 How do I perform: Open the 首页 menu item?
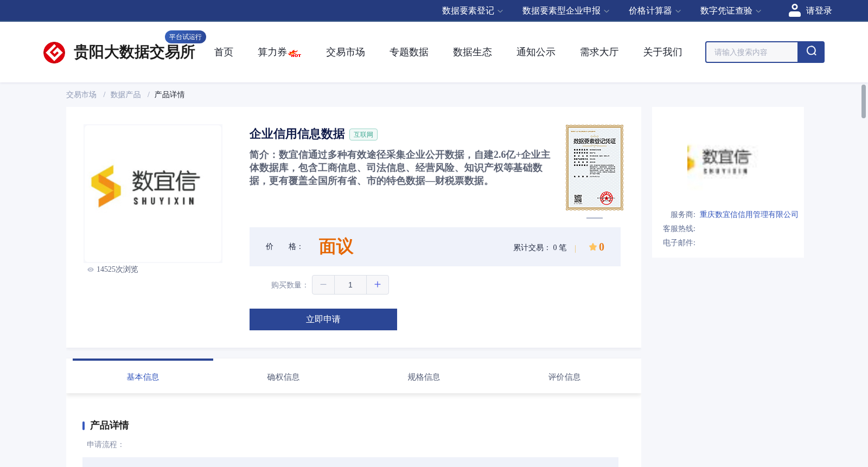[224, 52]
